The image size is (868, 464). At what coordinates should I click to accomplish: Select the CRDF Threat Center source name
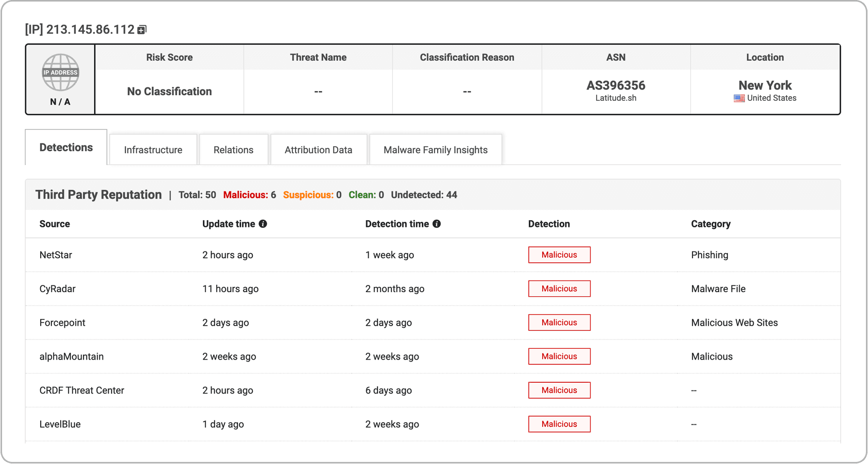click(82, 390)
